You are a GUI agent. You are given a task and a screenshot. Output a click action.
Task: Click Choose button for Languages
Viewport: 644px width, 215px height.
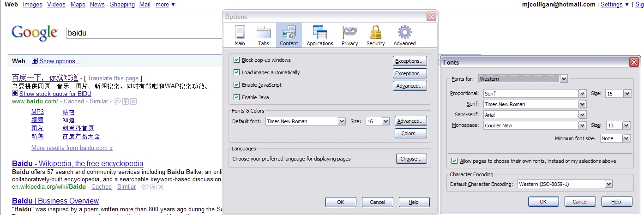coord(411,159)
